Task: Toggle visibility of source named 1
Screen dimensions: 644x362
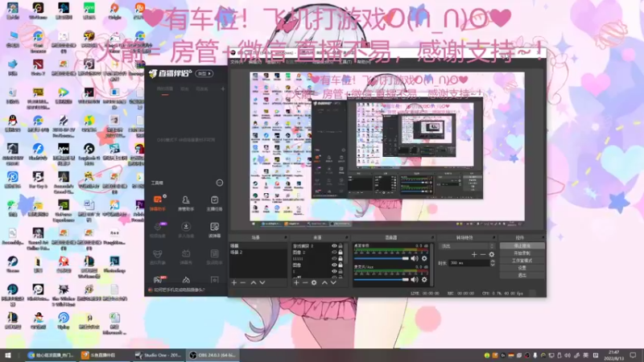Action: (x=334, y=271)
